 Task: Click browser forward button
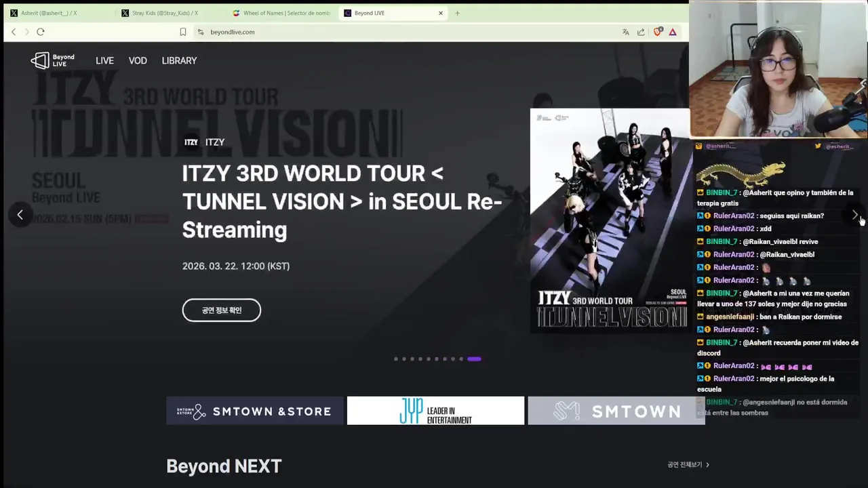[x=27, y=32]
